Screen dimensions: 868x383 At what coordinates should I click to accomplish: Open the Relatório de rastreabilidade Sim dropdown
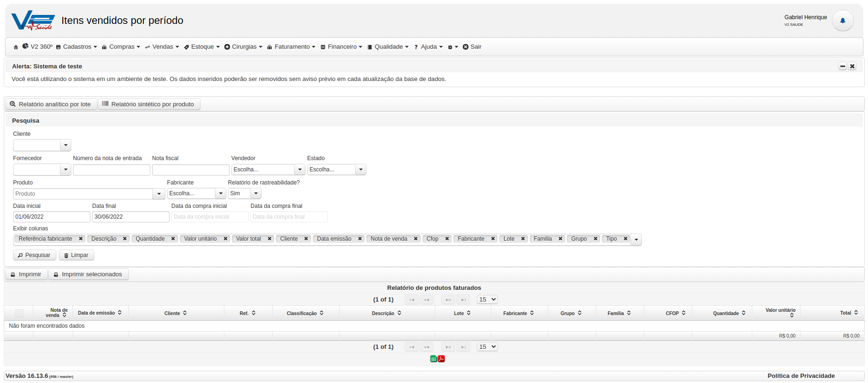[x=245, y=193]
